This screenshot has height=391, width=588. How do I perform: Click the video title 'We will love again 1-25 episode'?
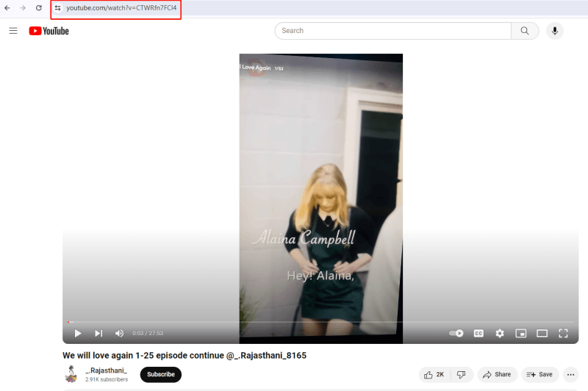pos(184,356)
